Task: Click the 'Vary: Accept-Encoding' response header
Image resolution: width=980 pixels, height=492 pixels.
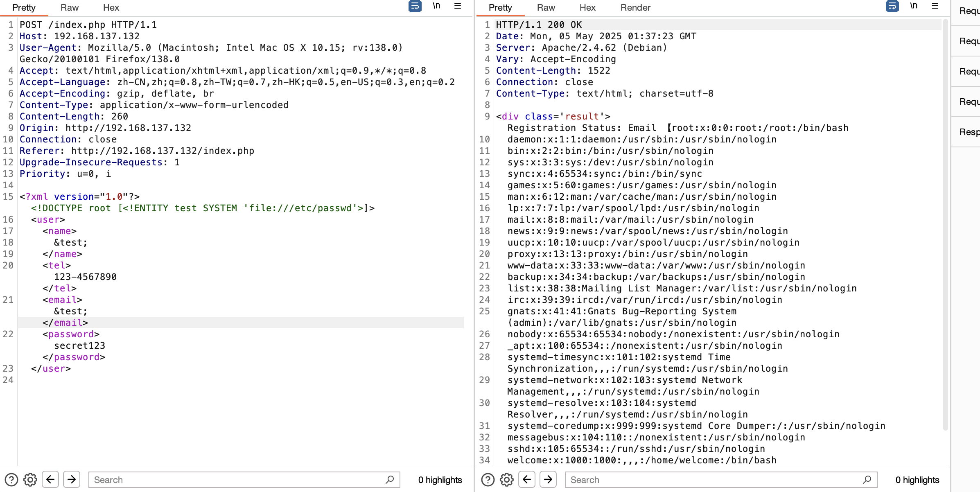Action: pos(556,59)
